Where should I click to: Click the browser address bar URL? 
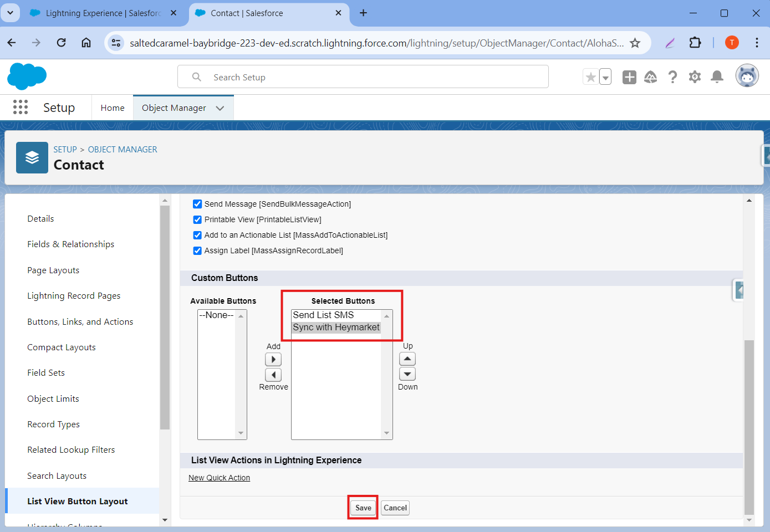(376, 43)
